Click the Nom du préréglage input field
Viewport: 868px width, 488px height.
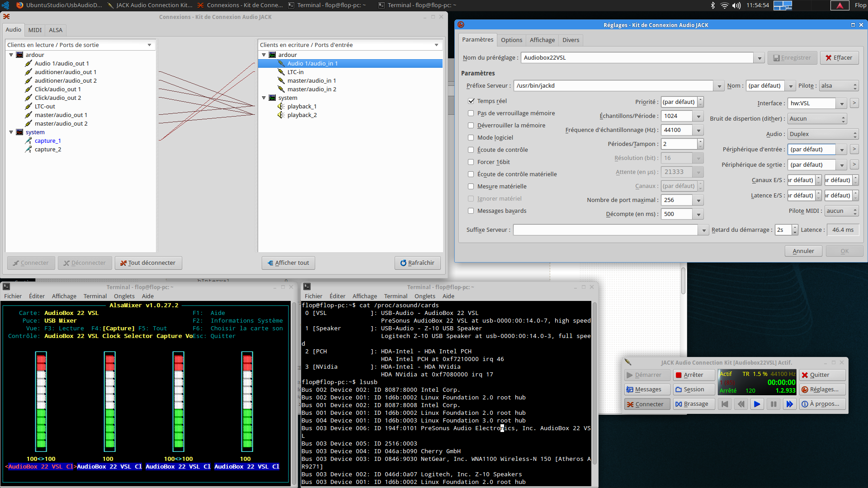pos(637,58)
